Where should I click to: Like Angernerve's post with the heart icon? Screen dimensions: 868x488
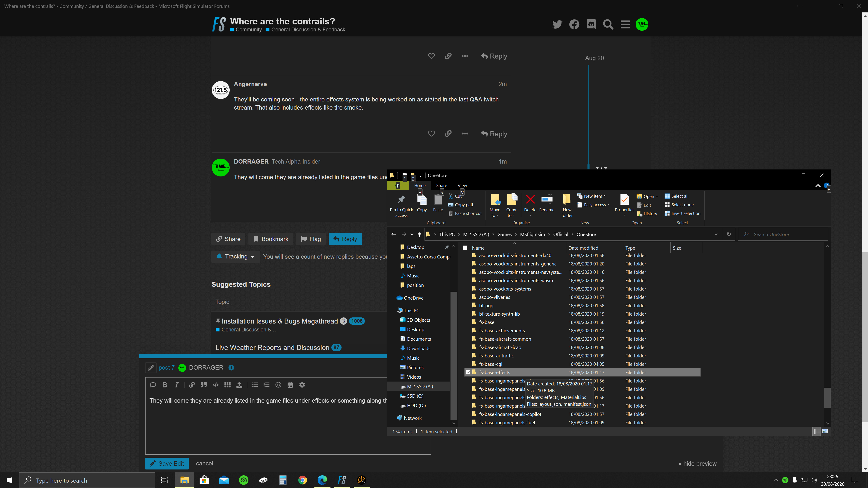(431, 134)
